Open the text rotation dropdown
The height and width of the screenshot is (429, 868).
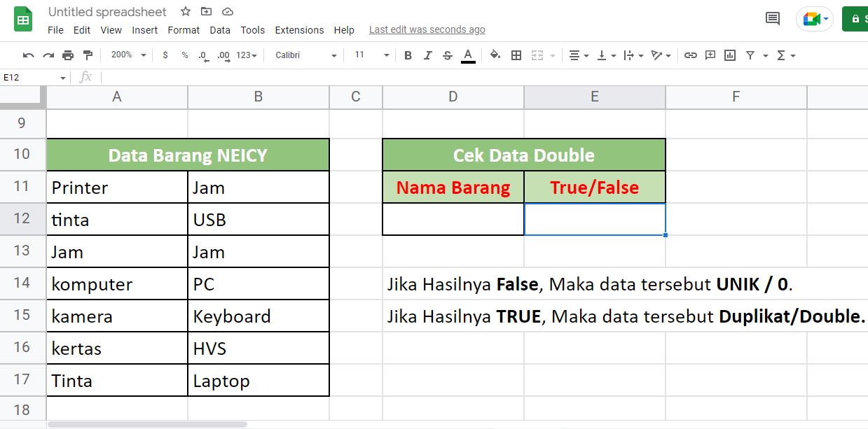point(661,55)
